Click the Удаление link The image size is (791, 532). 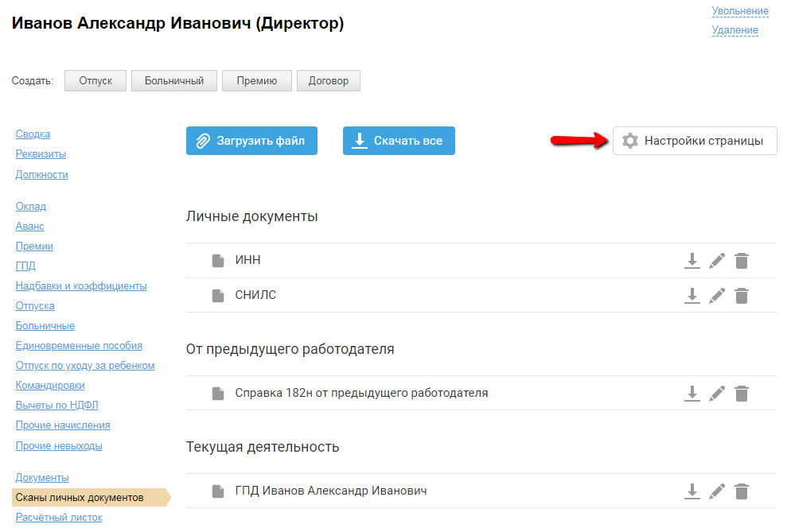click(734, 30)
